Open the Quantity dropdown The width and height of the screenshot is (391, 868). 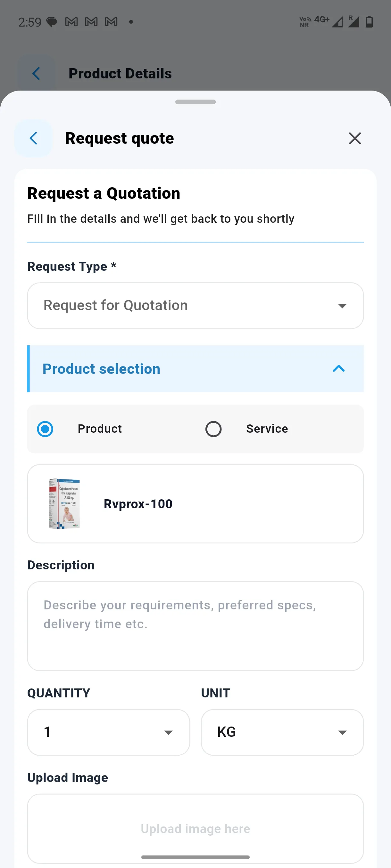[108, 732]
